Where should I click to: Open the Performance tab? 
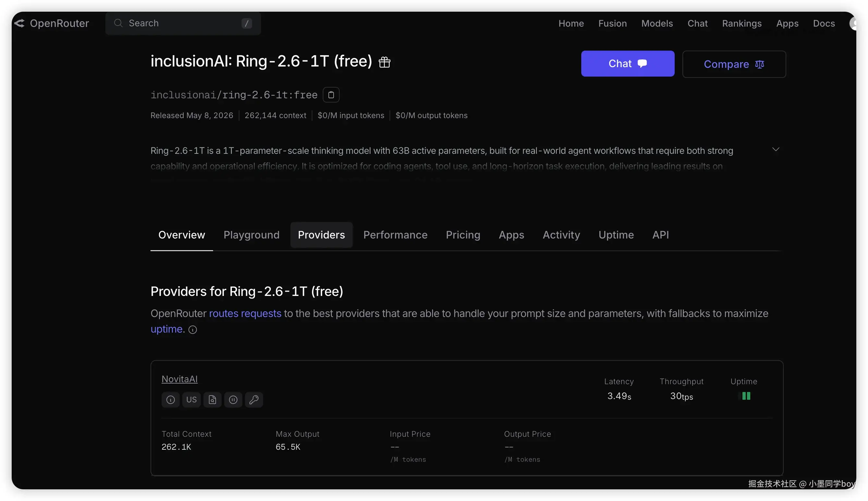395,235
